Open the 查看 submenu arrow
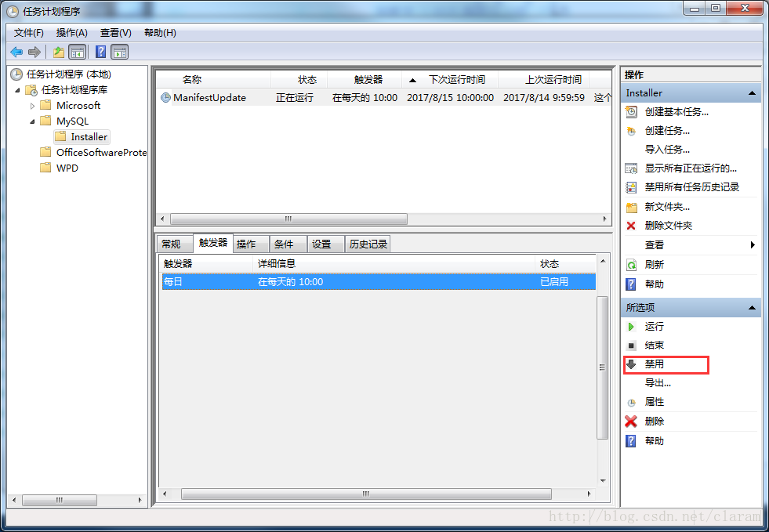This screenshot has width=769, height=532. (751, 244)
